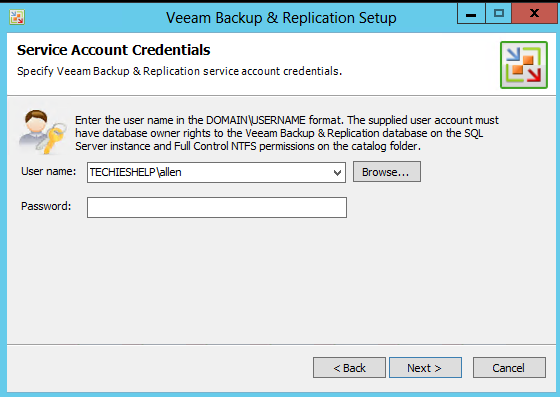Click the Veeam Backup & Replication Setup title
Viewport: 560px width, 397px height.
(x=281, y=18)
